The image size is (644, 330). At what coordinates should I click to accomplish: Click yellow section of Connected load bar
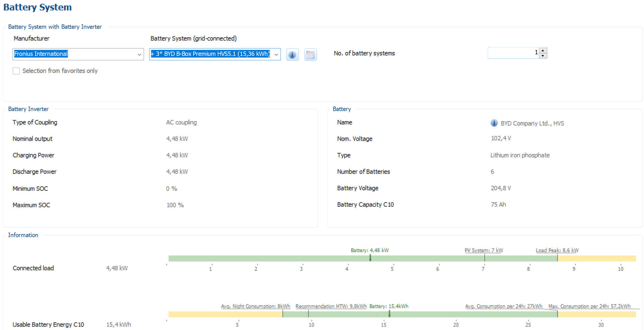tap(596, 258)
